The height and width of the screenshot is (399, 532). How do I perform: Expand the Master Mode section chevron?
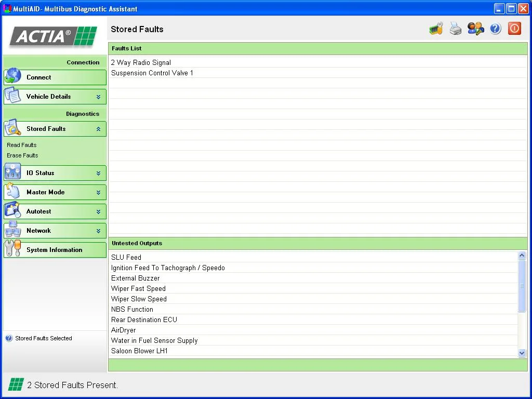98,193
